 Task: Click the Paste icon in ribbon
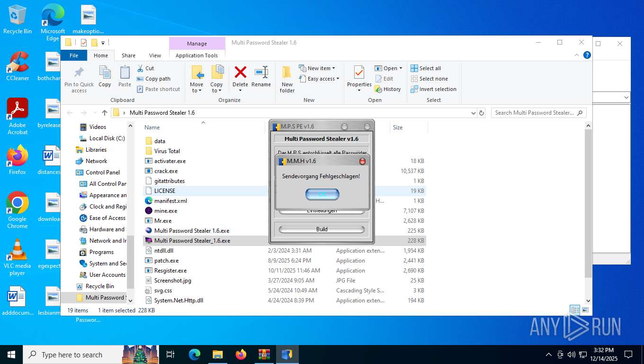[125, 73]
